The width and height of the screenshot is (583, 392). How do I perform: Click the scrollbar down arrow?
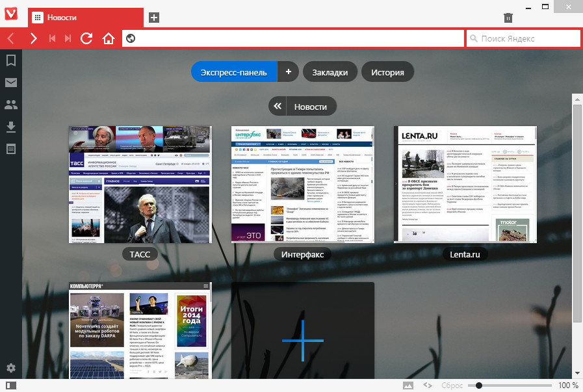point(577,373)
